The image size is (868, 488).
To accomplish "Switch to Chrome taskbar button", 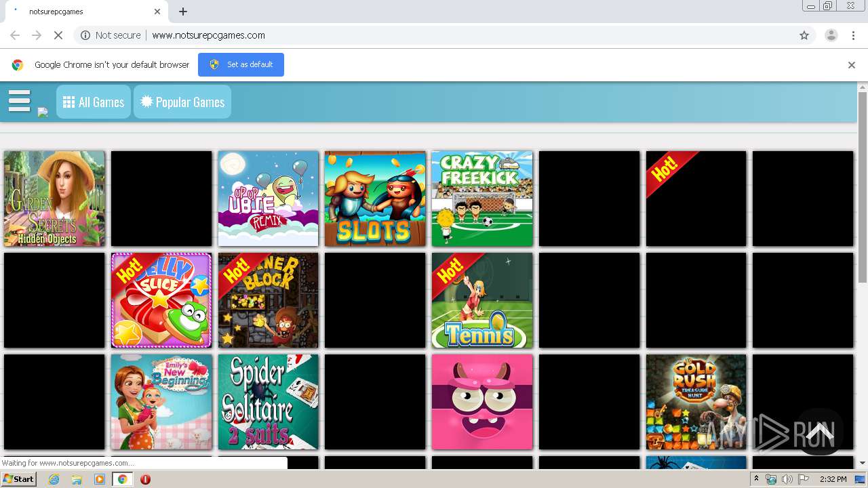I will click(x=122, y=479).
